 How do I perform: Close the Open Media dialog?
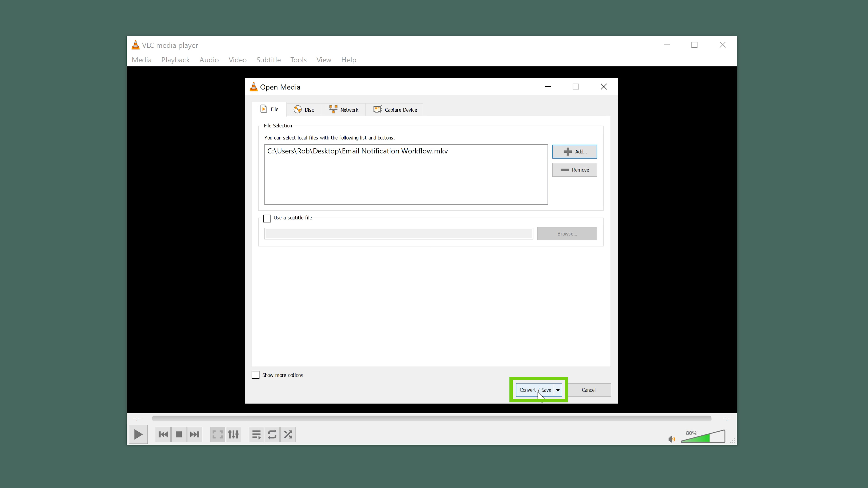coord(604,87)
